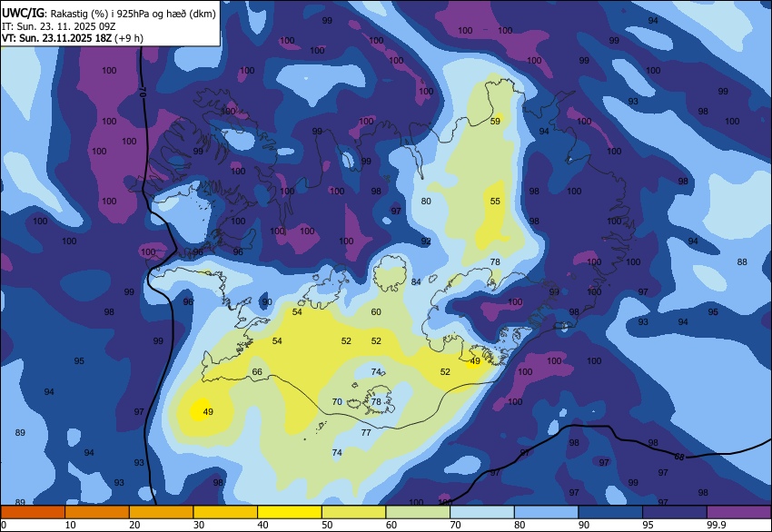
Task: Click the bright yellow 40–50 legend segment
Action: coord(290,512)
